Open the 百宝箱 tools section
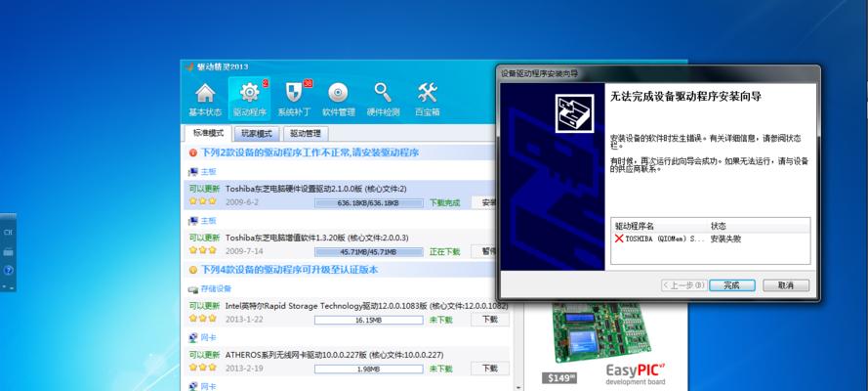This screenshot has width=868, height=391. 428,100
